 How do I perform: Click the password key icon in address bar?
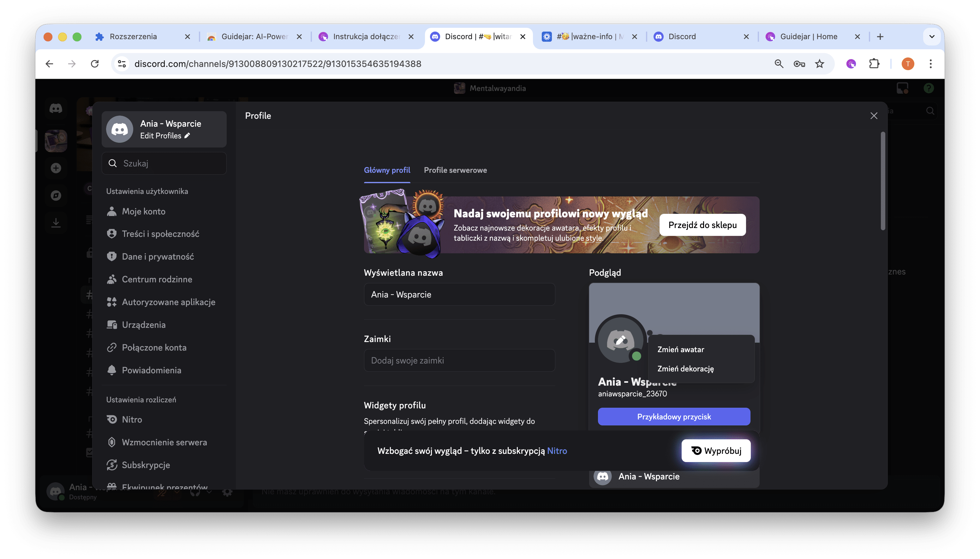[799, 64]
